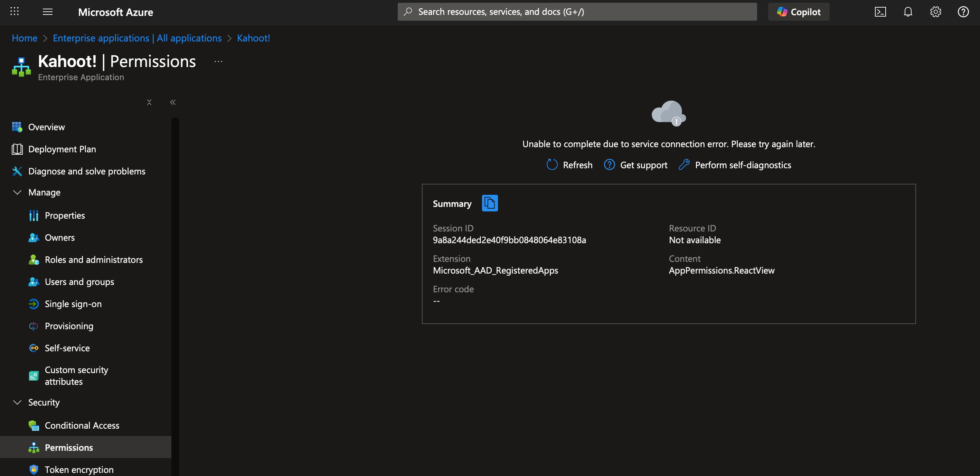Open the help question mark icon

coord(963,12)
